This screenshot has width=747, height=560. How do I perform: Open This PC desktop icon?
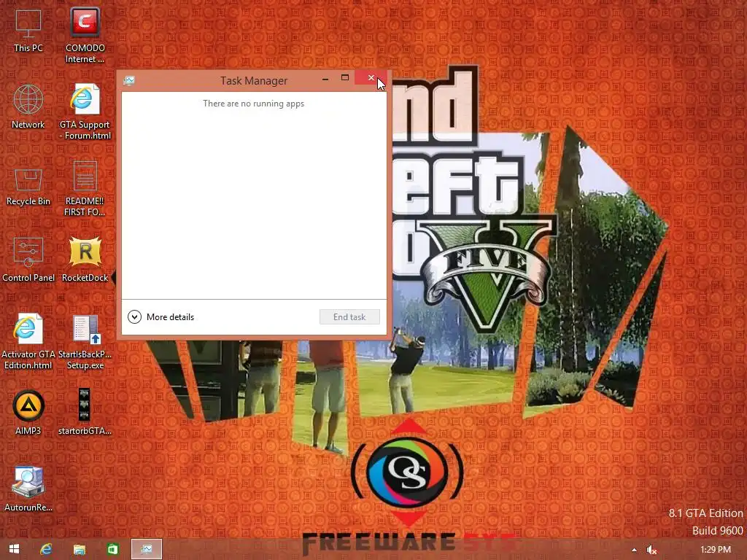pyautogui.click(x=28, y=29)
